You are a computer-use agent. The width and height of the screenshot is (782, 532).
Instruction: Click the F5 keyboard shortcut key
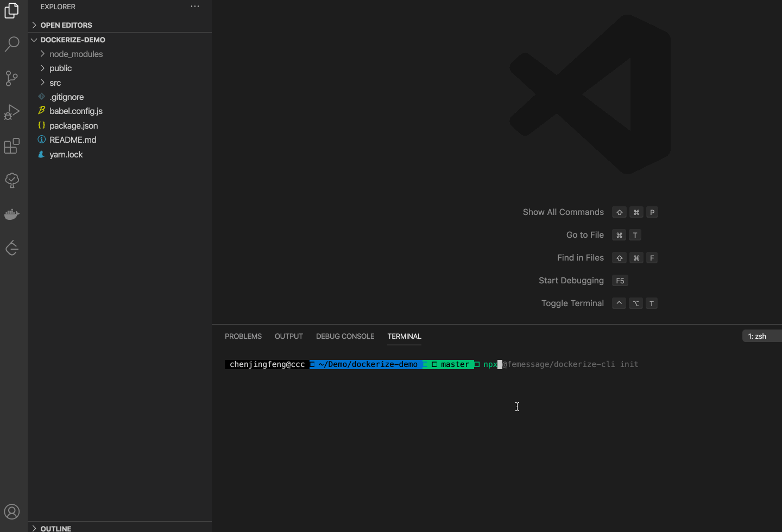coord(620,281)
